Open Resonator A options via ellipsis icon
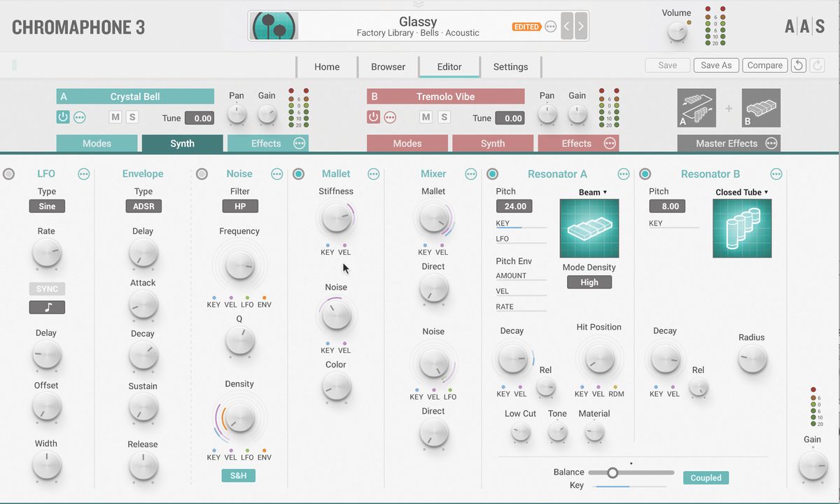 point(623,174)
